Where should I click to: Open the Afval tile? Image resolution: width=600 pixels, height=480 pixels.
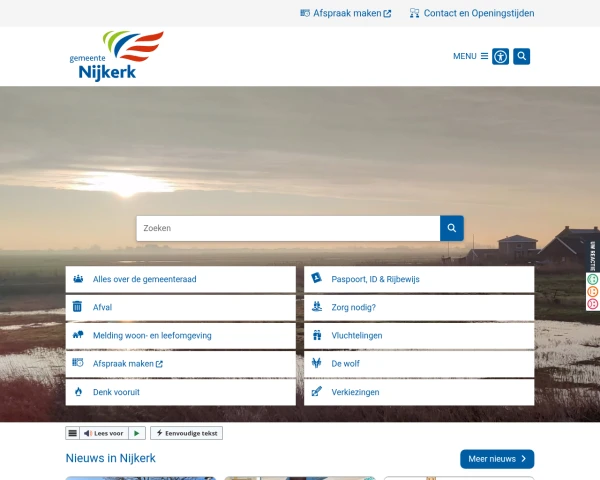coord(180,307)
